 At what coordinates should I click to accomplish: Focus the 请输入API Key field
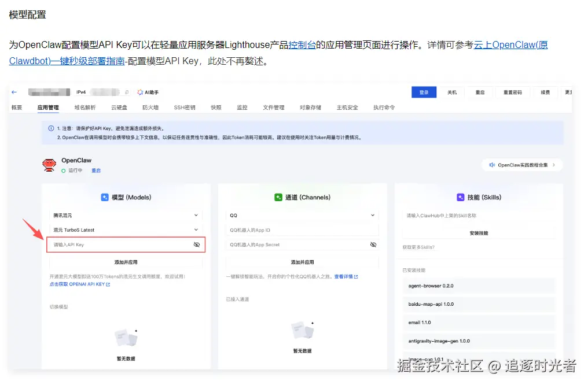pyautogui.click(x=126, y=245)
